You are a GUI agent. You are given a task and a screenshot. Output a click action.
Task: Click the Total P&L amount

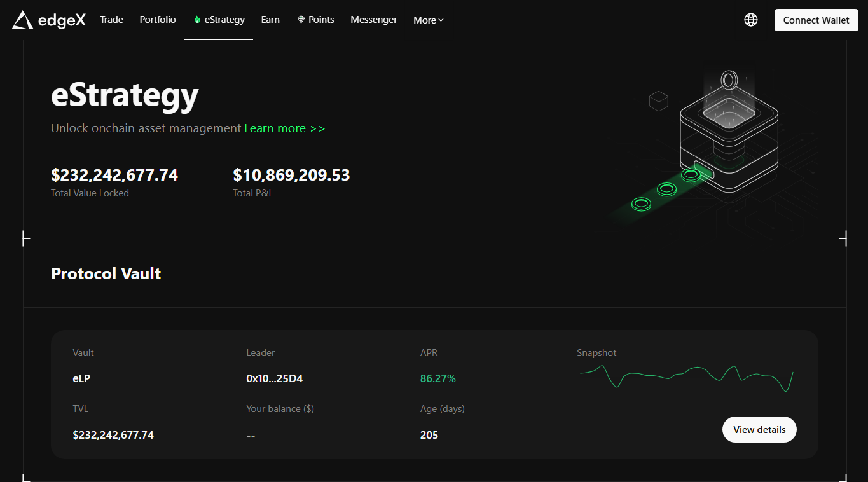[291, 175]
